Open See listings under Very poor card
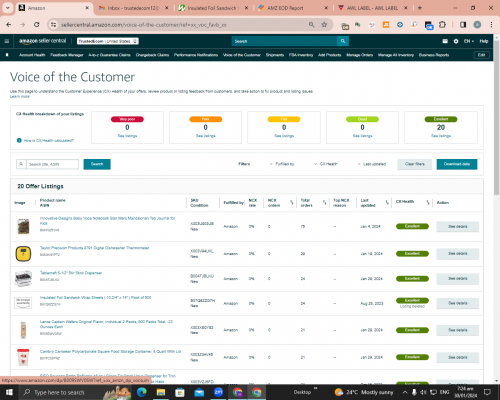Viewport: 500px width, 400px height. click(127, 136)
